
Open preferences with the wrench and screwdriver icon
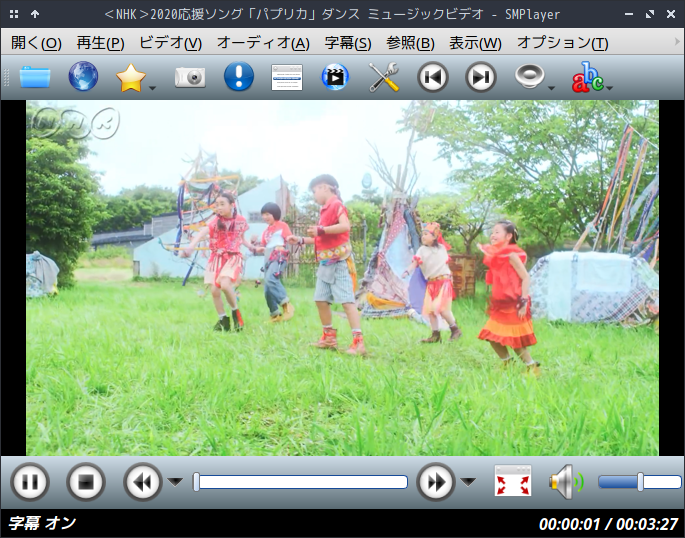coord(384,77)
